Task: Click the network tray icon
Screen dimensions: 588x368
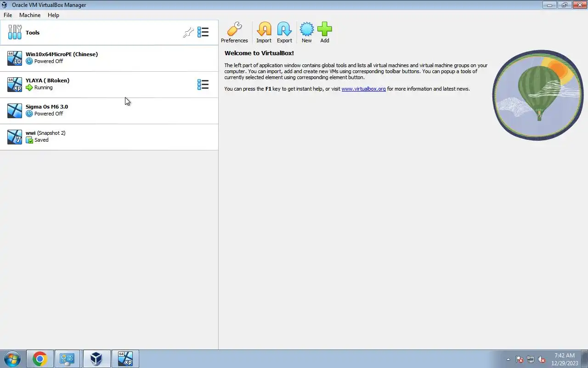Action: pos(531,360)
